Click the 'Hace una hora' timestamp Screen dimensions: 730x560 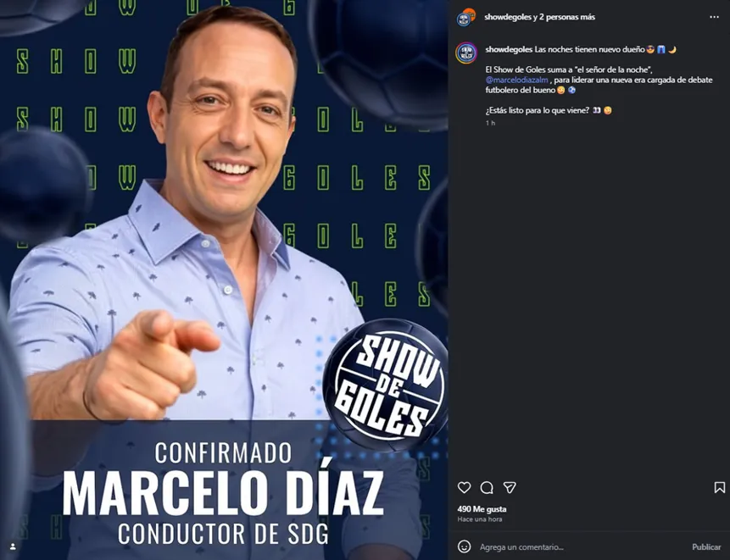pyautogui.click(x=480, y=519)
